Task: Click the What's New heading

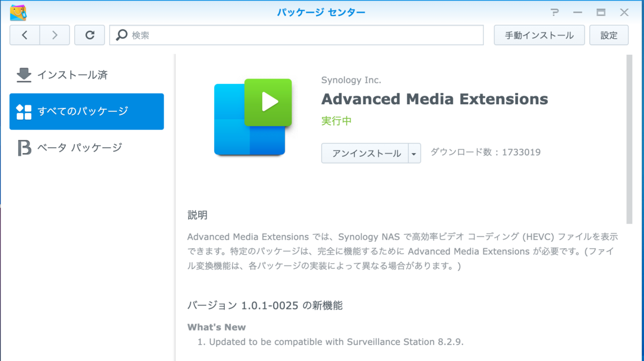Action: (x=217, y=327)
